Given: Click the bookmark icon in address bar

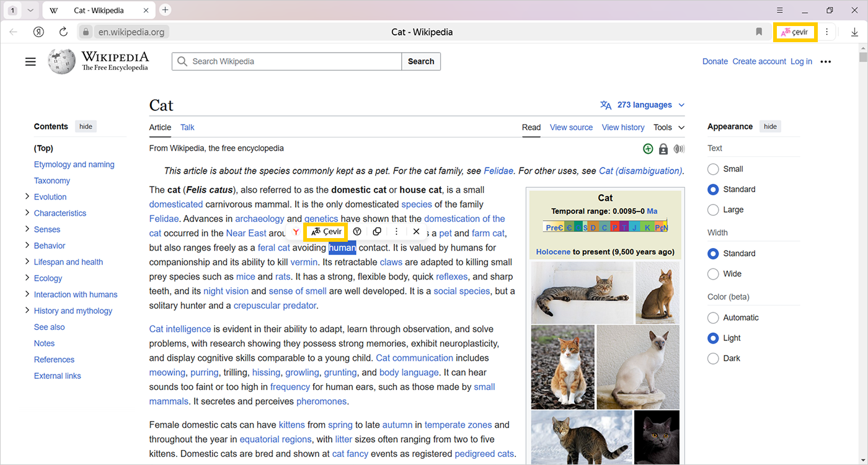Looking at the screenshot, I should coord(759,32).
